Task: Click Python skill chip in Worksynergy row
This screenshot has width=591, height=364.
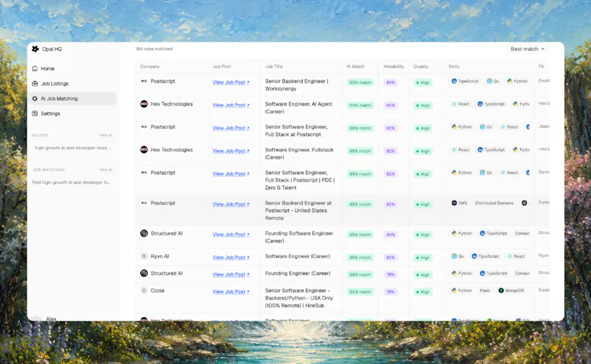Action: coord(517,81)
